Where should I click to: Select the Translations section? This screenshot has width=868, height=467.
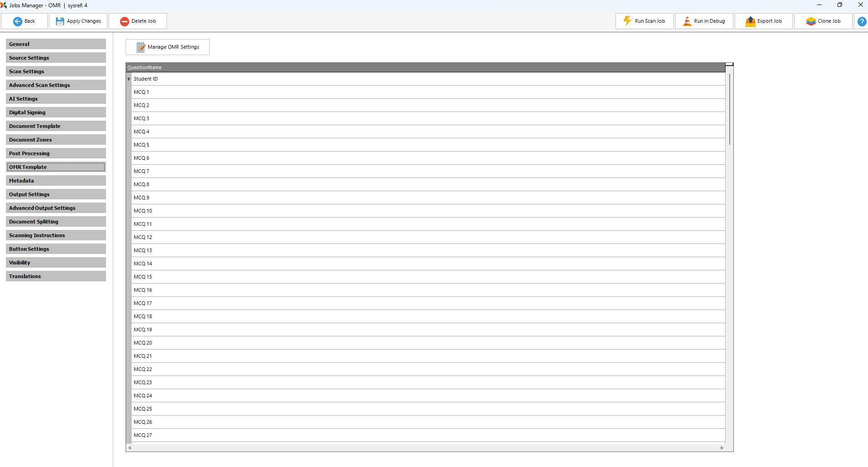tap(56, 276)
